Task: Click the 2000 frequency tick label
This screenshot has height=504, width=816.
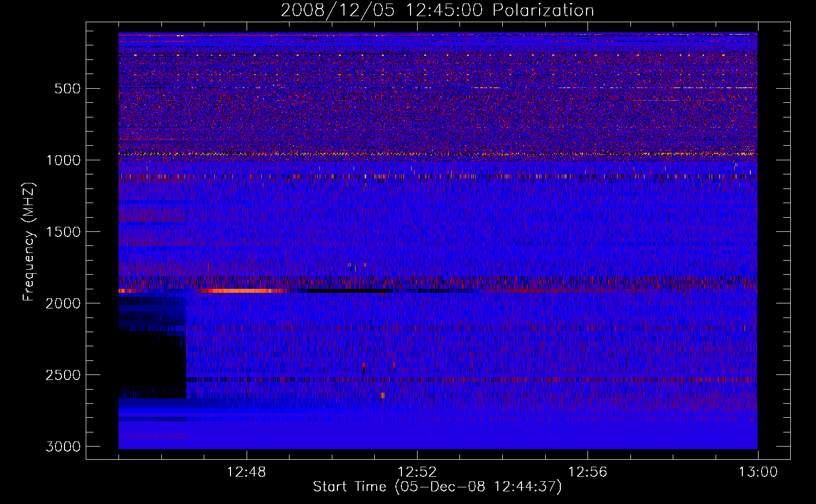Action: click(63, 303)
